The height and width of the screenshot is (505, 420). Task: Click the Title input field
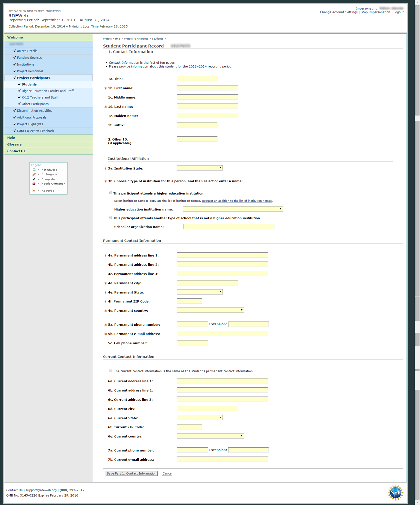pos(197,78)
